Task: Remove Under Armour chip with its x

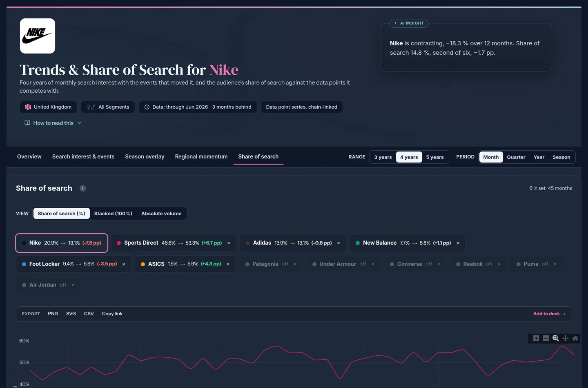Action: coord(373,264)
